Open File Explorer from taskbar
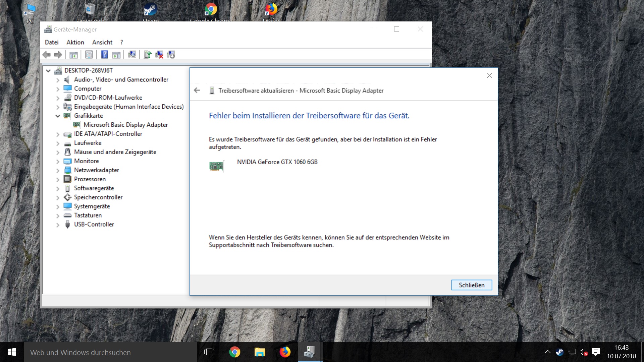This screenshot has width=644, height=362. (260, 352)
